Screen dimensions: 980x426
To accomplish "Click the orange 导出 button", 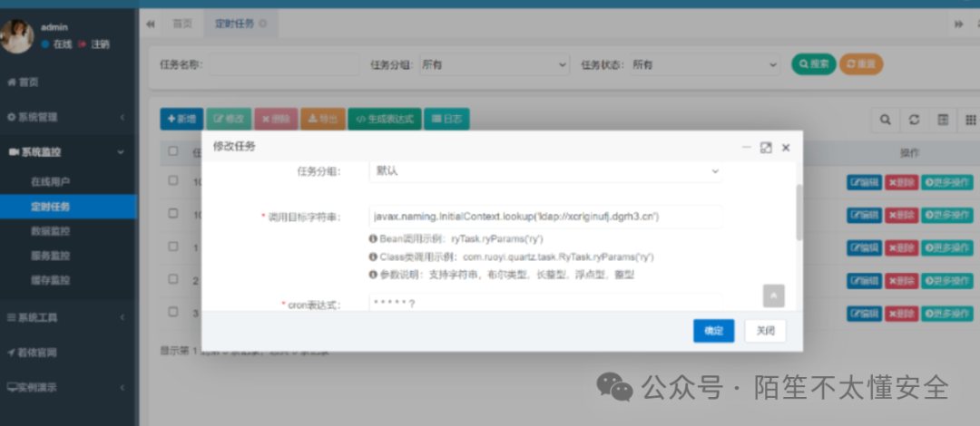I will pos(323,120).
